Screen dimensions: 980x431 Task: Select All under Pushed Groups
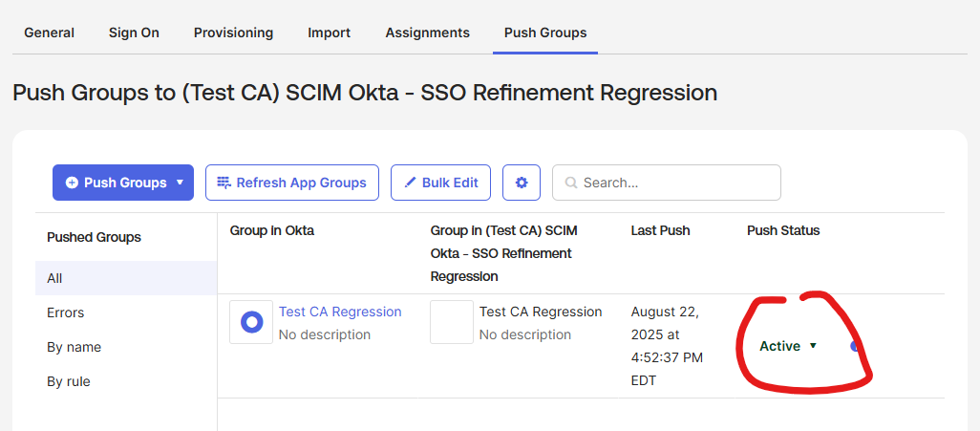tap(55, 278)
